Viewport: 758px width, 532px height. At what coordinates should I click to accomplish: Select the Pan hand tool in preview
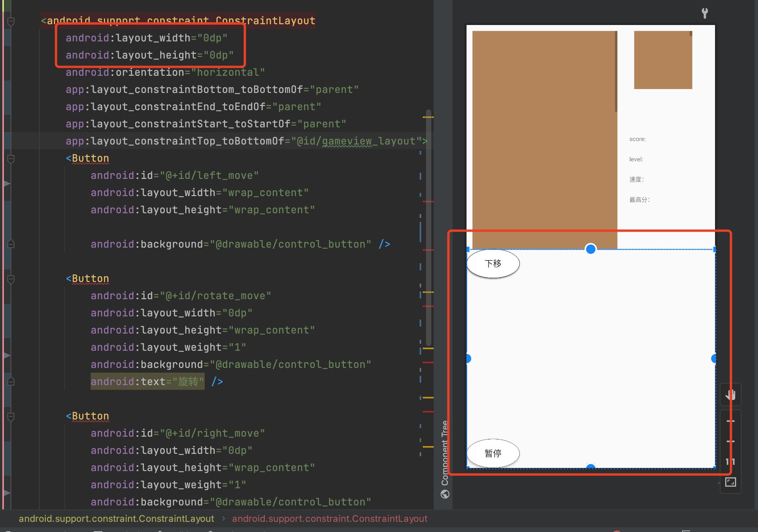click(730, 395)
